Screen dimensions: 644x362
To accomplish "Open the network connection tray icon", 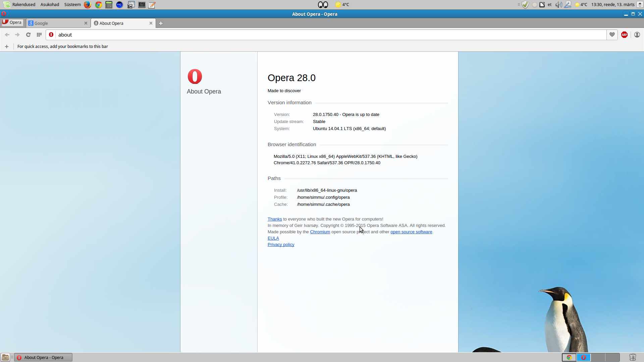I will click(568, 5).
